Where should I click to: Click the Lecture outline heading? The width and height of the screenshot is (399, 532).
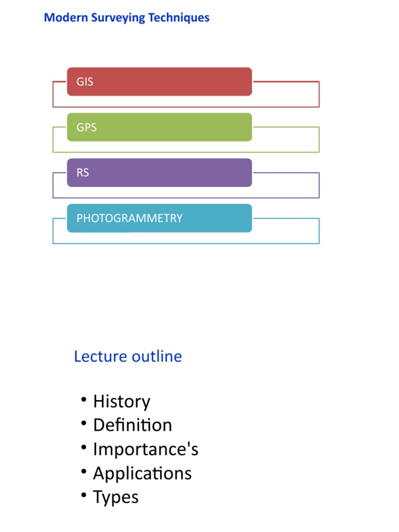coord(128,356)
